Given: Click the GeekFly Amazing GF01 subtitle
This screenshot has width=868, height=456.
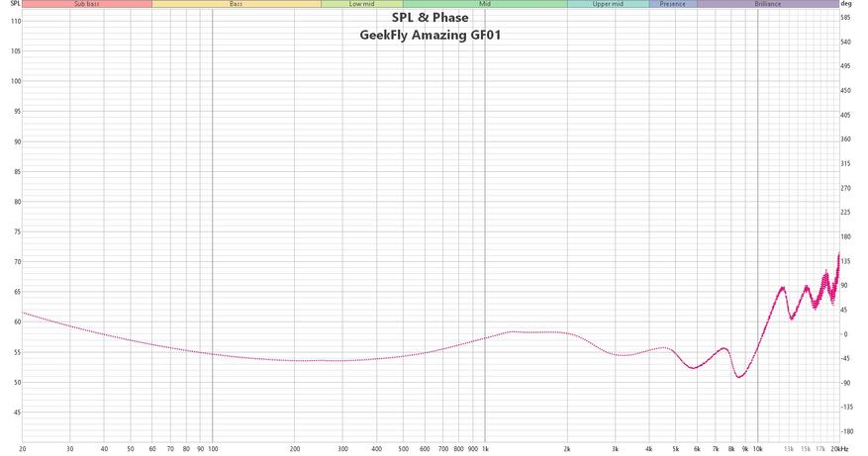Looking at the screenshot, I should [431, 35].
